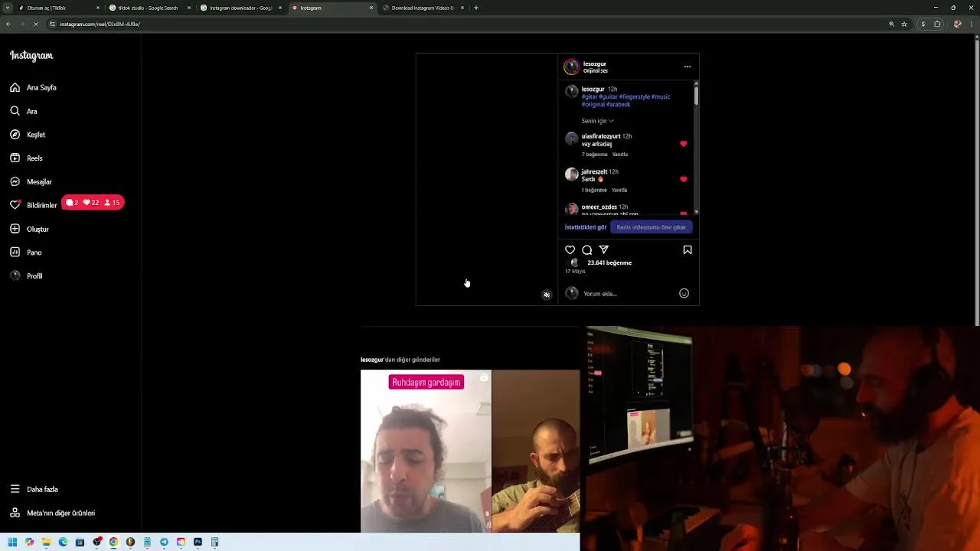Viewport: 980px width, 551px height.
Task: Expand the Senin için dropdown
Action: 597,121
